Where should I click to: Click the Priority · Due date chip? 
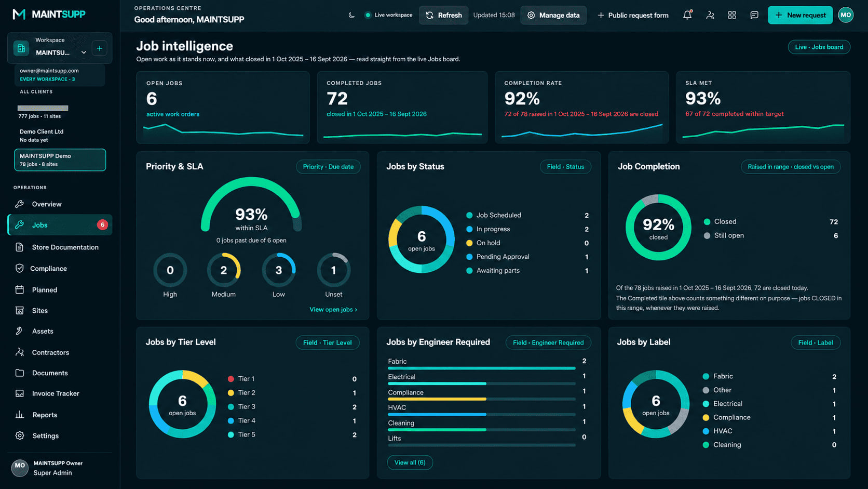328,167
